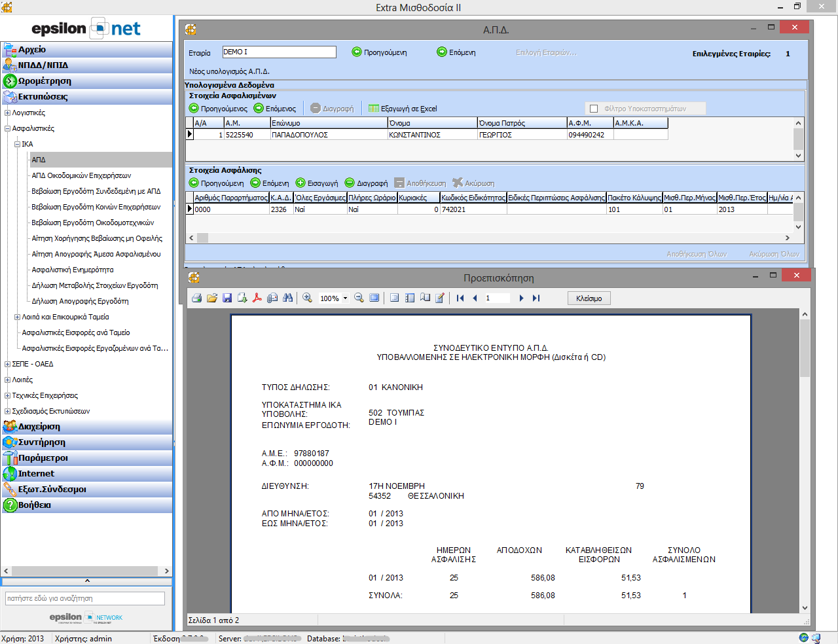
Task: Collapse the ΙΚΑ tree node
Action: [18, 144]
